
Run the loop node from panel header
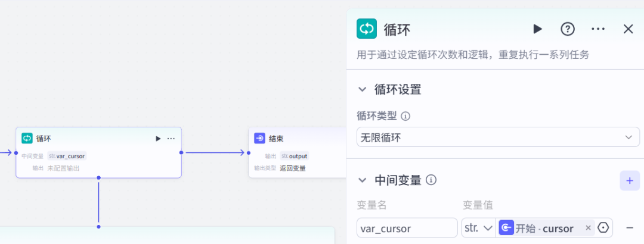click(x=538, y=29)
